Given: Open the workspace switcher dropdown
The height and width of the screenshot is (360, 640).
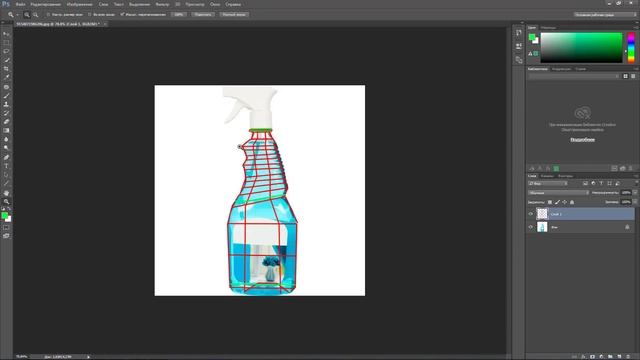Looking at the screenshot, I should tap(605, 15).
